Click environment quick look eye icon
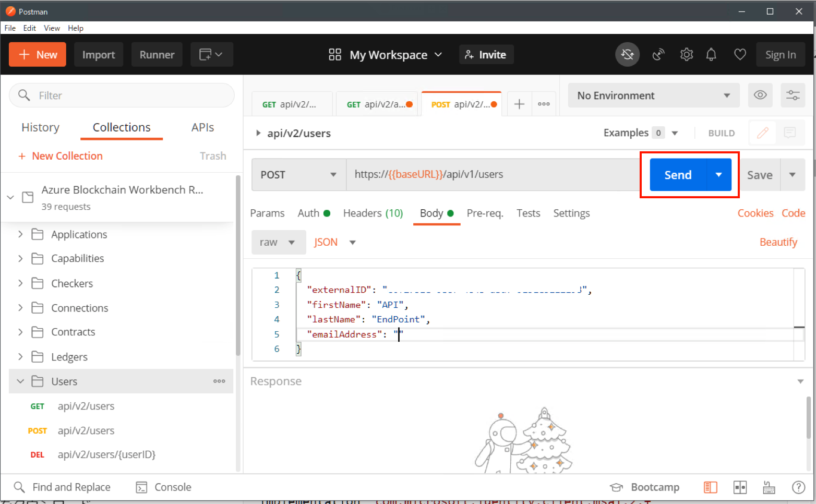Screen dimensions: 816x504 (760, 95)
